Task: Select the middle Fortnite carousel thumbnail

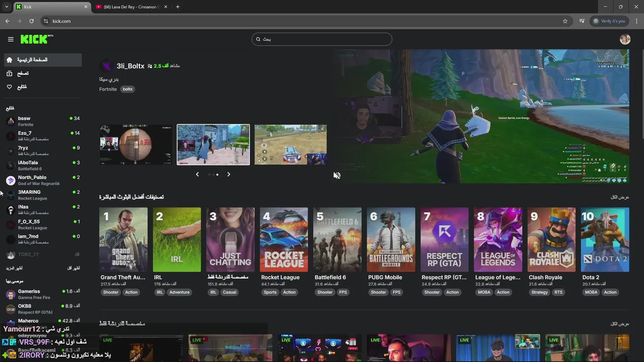Action: coord(213,145)
